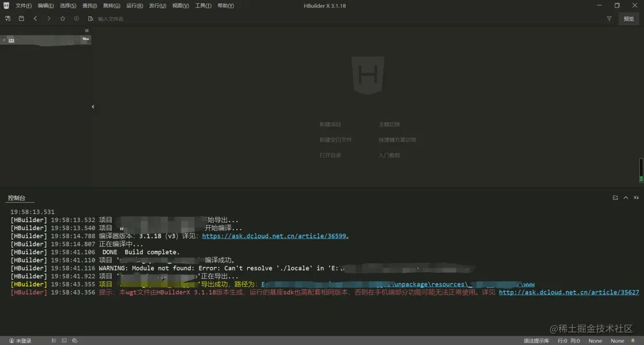Click the filter funnel icon
Image resolution: width=644 pixels, height=345 pixels.
pos(609,19)
